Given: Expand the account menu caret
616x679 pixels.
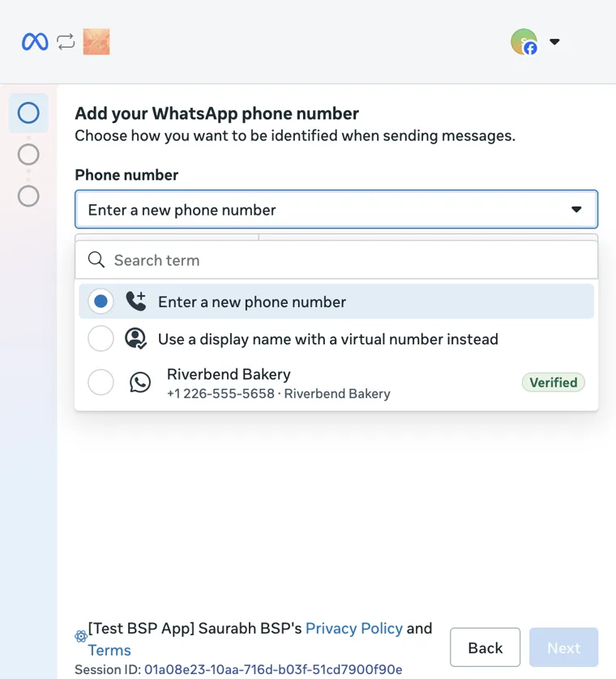Looking at the screenshot, I should pos(554,42).
